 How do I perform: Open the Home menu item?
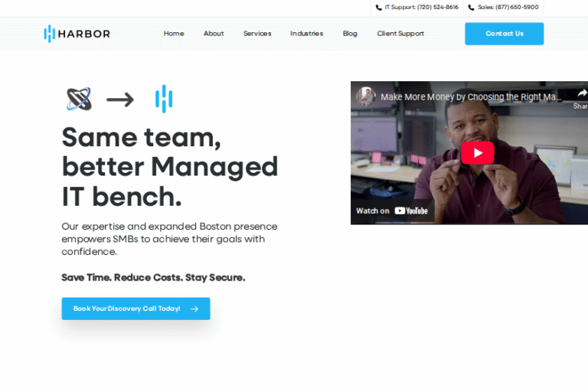point(174,34)
